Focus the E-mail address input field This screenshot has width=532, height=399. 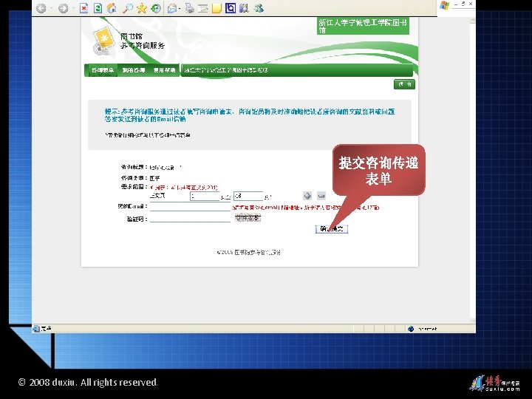coord(191,207)
